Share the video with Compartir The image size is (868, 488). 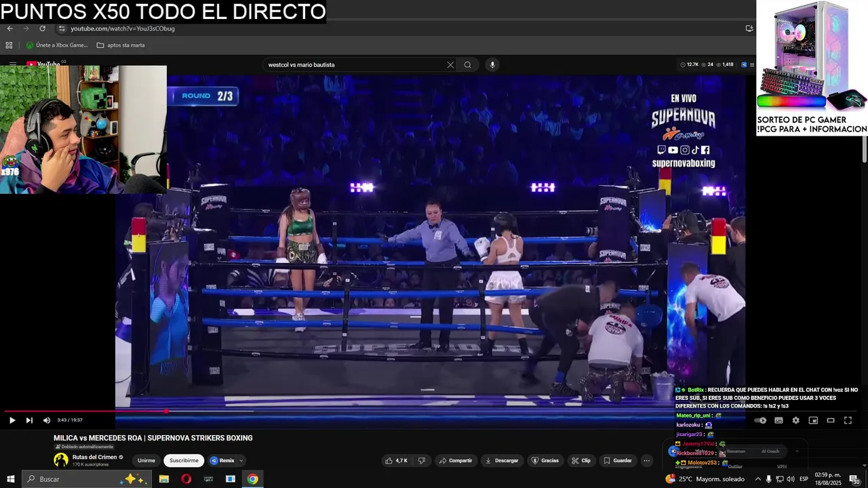click(455, 461)
